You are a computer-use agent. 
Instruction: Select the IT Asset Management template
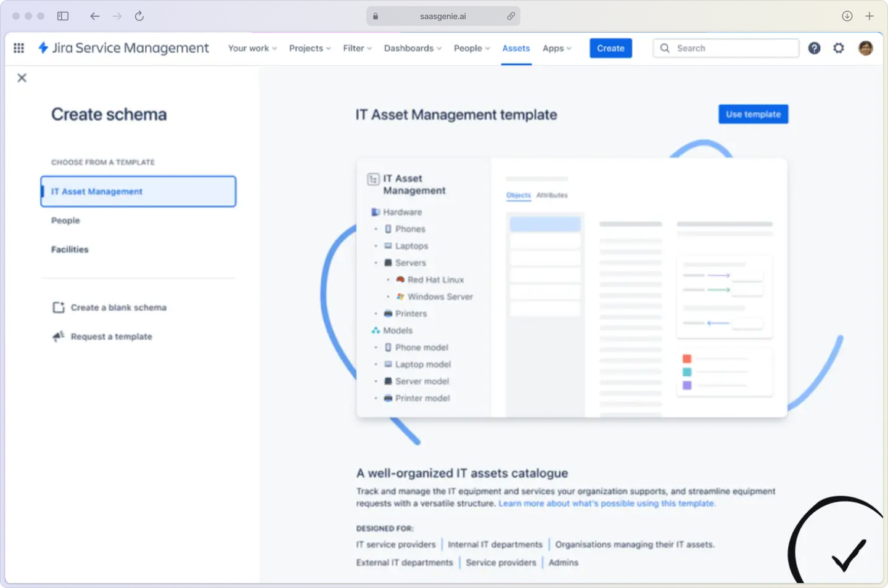[138, 192]
